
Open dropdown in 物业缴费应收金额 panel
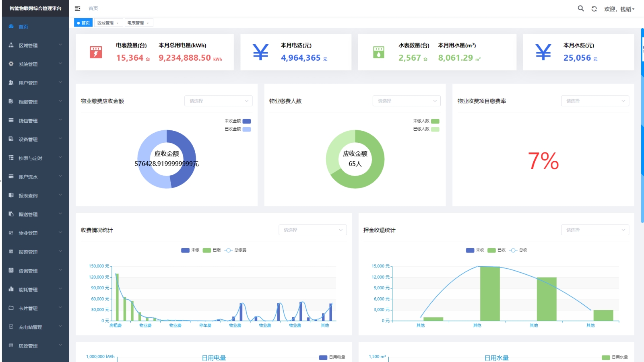(218, 101)
